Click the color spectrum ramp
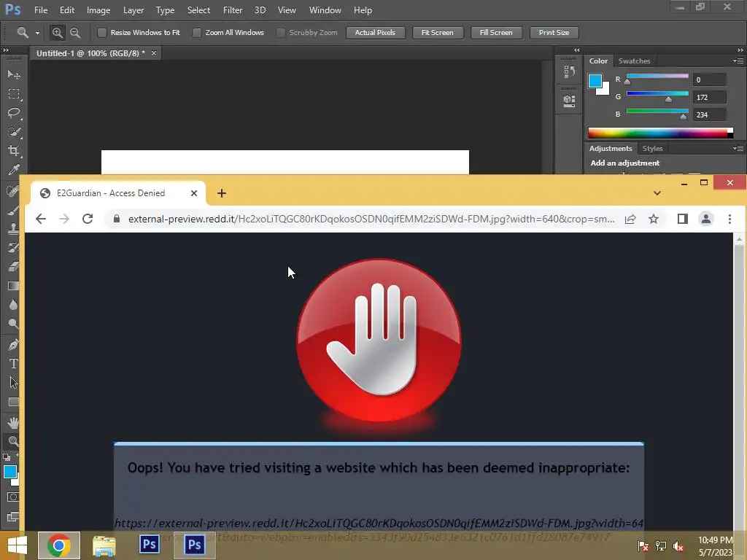This screenshot has height=560, width=747. [x=660, y=133]
